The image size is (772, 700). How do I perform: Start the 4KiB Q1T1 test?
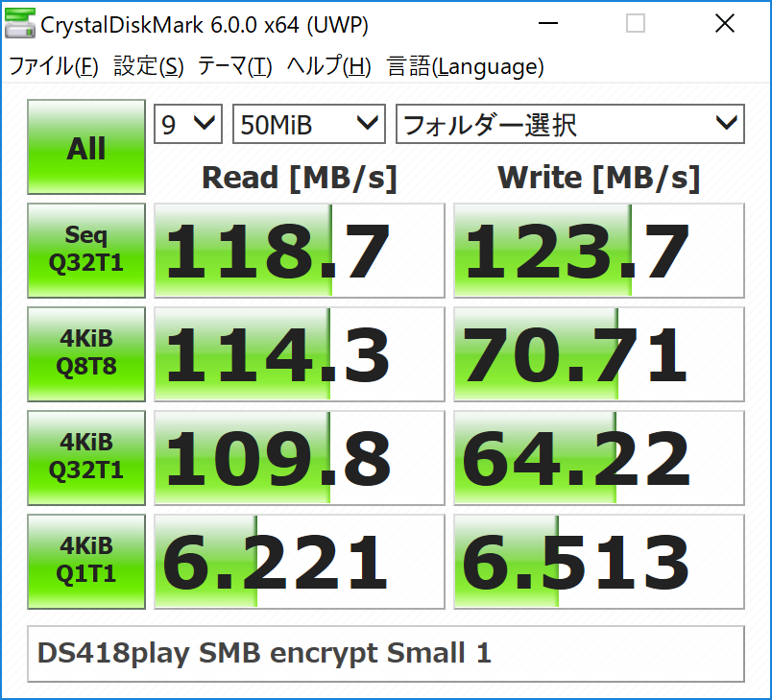[86, 562]
